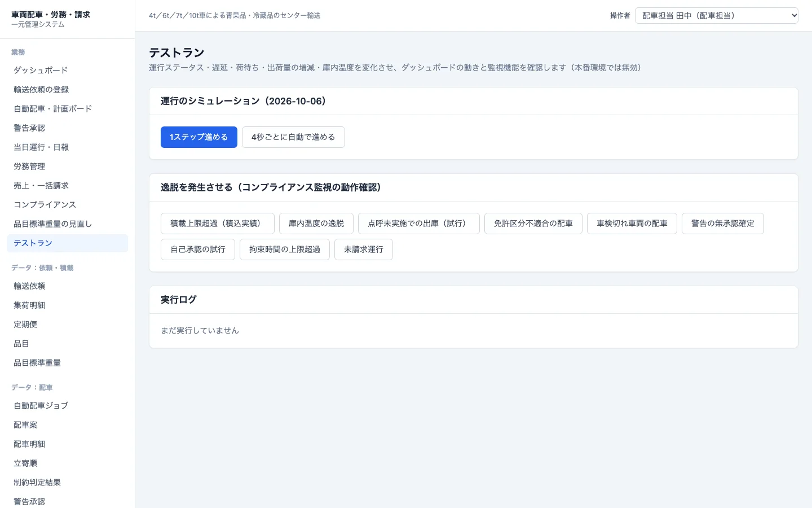The image size is (812, 508).
Task: Open ダッシュボード in the sidebar
Action: click(68, 71)
